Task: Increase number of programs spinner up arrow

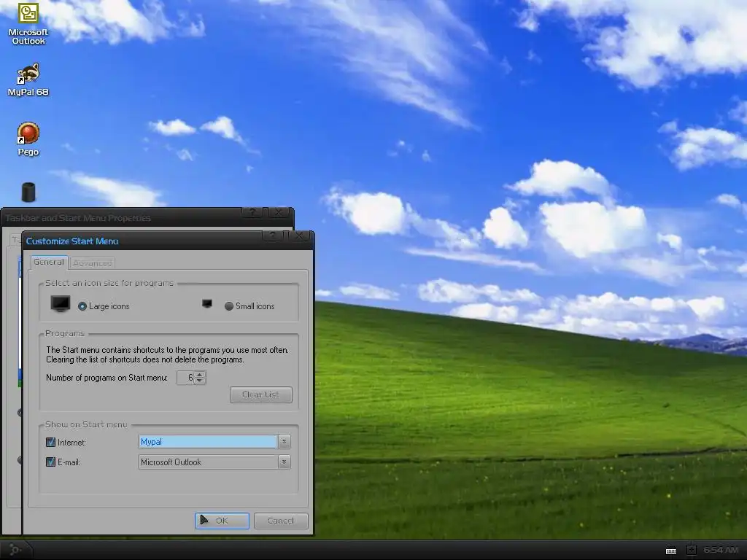Action: [x=200, y=374]
